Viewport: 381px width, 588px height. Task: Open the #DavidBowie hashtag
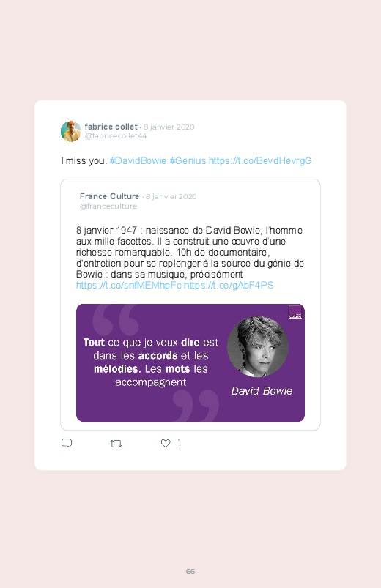click(138, 161)
